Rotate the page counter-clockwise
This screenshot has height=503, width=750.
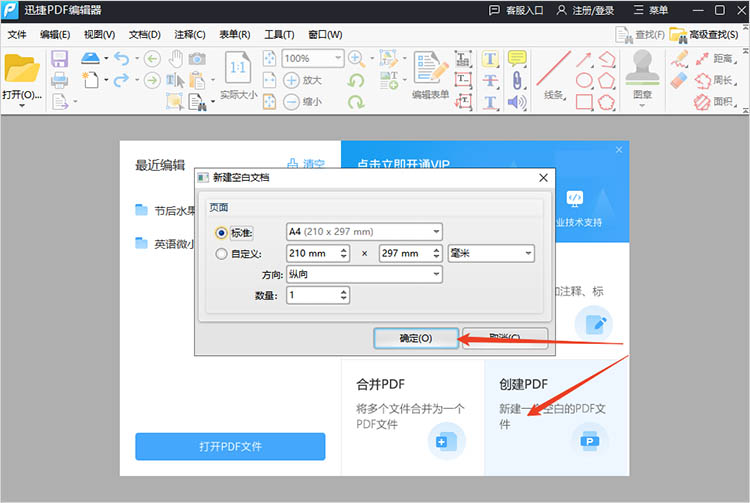point(356,80)
